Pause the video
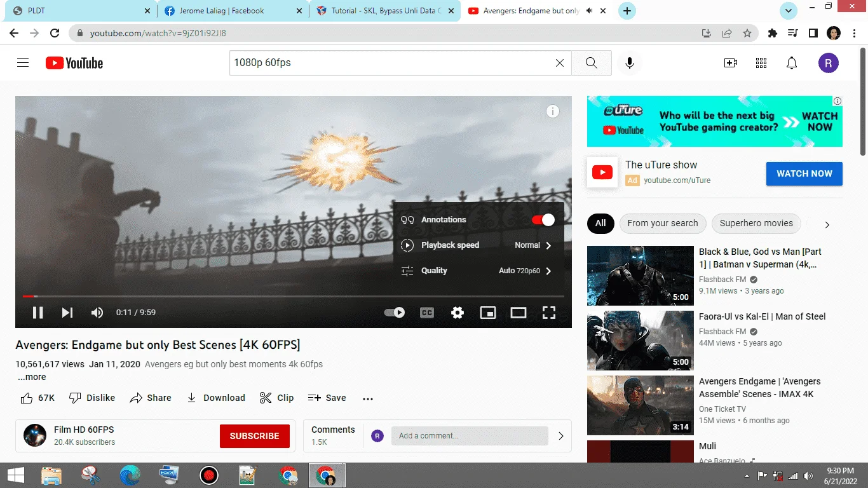This screenshot has width=868, height=488. coord(38,312)
